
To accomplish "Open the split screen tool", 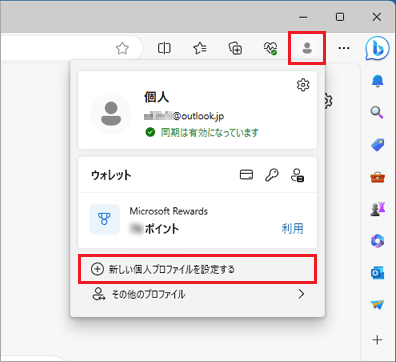I will [x=164, y=49].
